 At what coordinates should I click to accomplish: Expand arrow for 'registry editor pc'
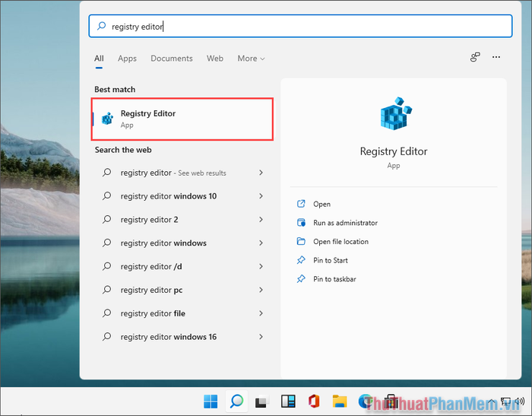point(261,290)
